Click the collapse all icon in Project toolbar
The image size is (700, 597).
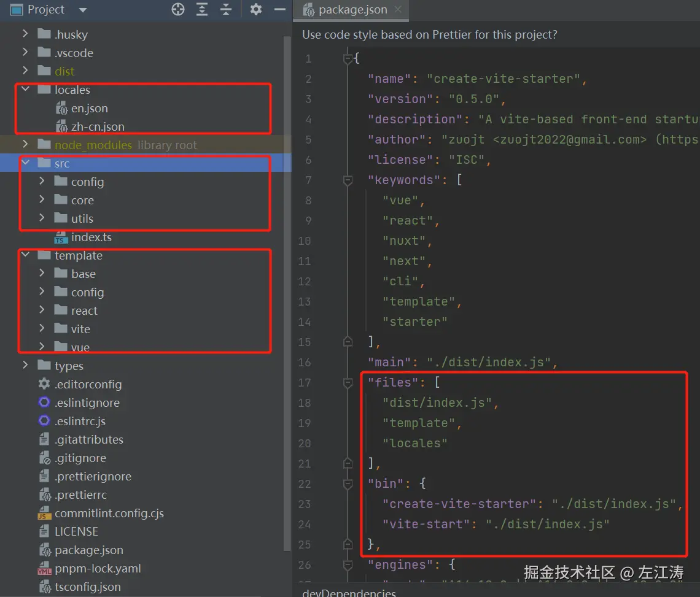click(226, 9)
